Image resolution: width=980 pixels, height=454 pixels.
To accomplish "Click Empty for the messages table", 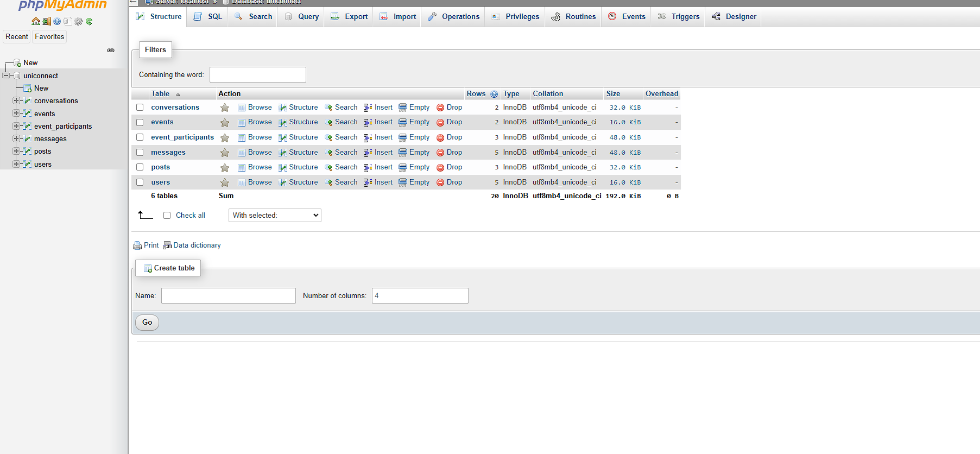I will pyautogui.click(x=414, y=153).
